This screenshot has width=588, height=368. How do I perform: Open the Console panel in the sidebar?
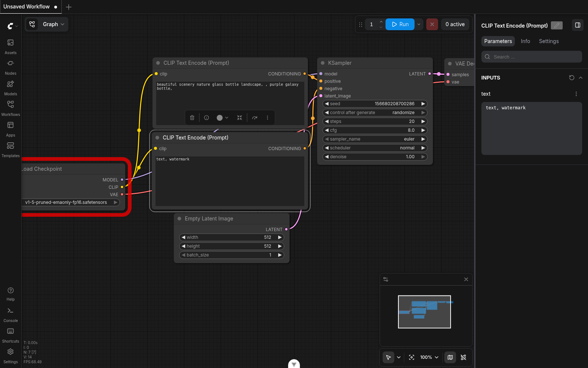(11, 314)
